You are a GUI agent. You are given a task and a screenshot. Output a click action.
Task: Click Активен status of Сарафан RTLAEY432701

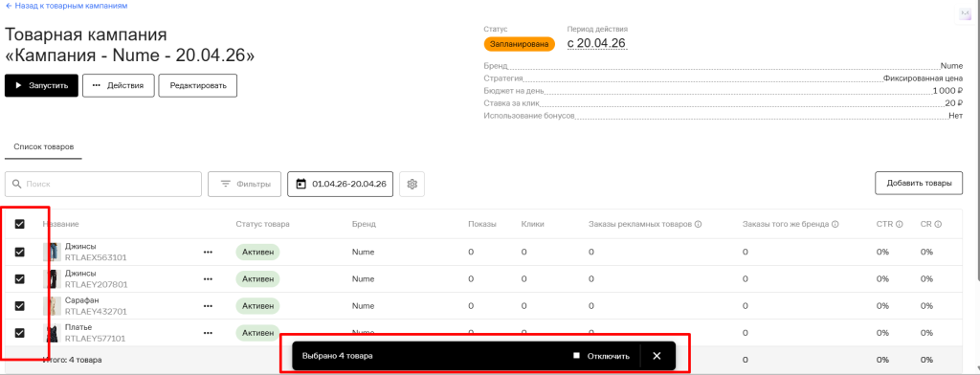(x=257, y=306)
